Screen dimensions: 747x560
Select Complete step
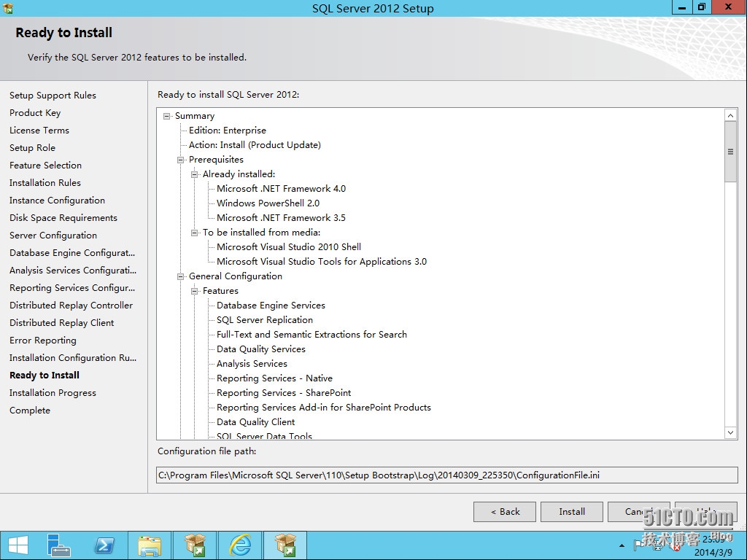pyautogui.click(x=29, y=411)
